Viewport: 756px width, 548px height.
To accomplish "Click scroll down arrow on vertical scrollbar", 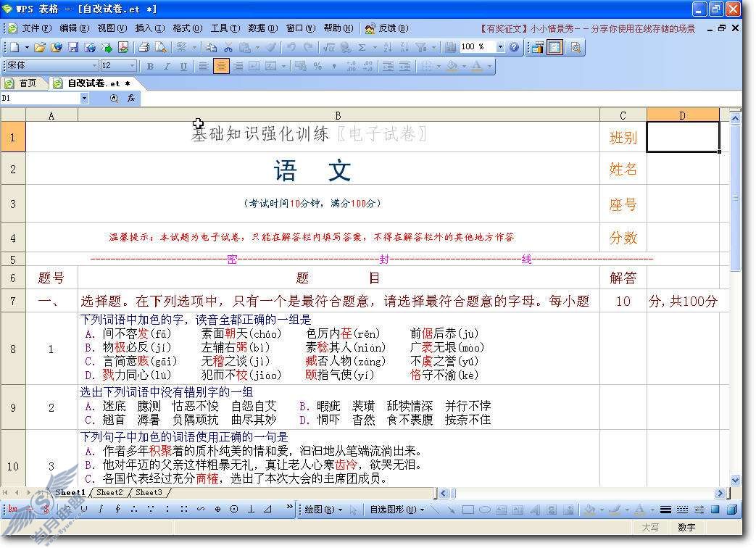I will [735, 480].
